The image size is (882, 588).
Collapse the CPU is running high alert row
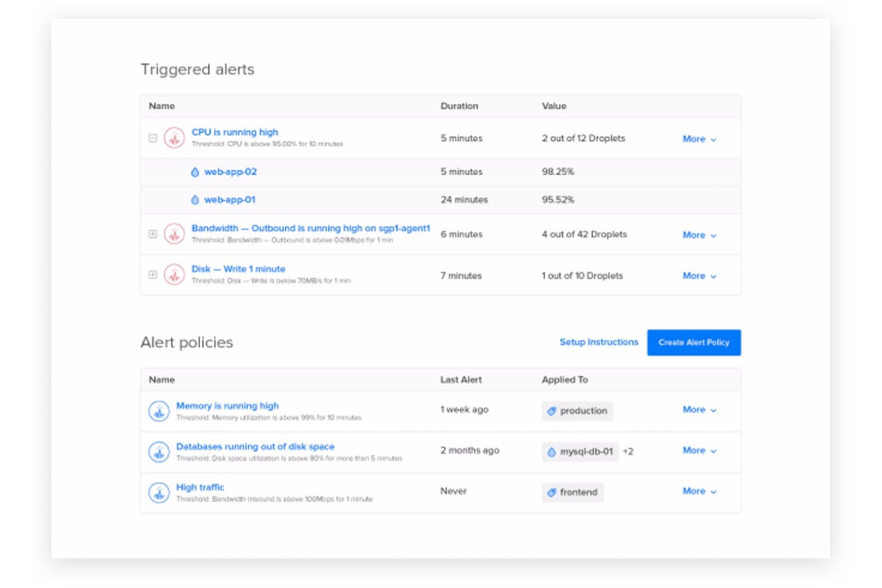(153, 138)
